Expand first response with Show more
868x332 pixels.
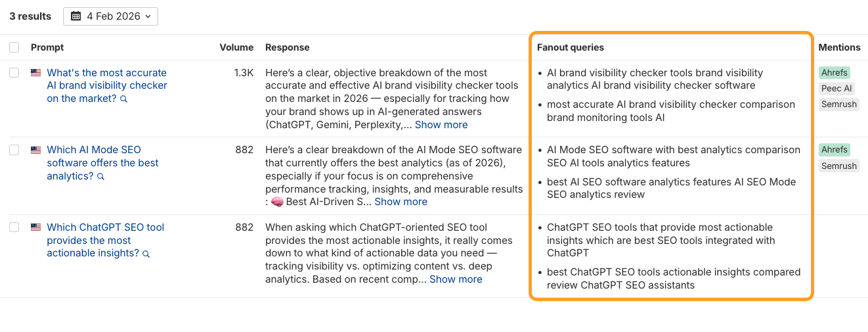point(441,125)
